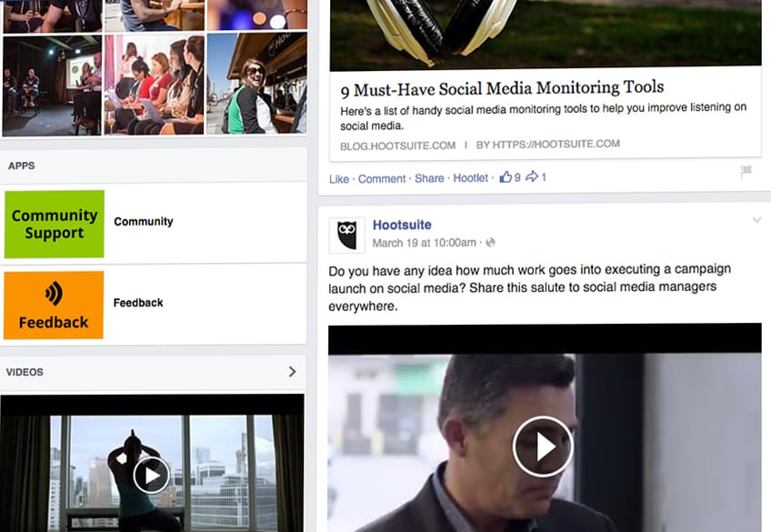
Task: Open 9 Must-Have Social Media Monitoring Tools article
Action: (x=502, y=88)
